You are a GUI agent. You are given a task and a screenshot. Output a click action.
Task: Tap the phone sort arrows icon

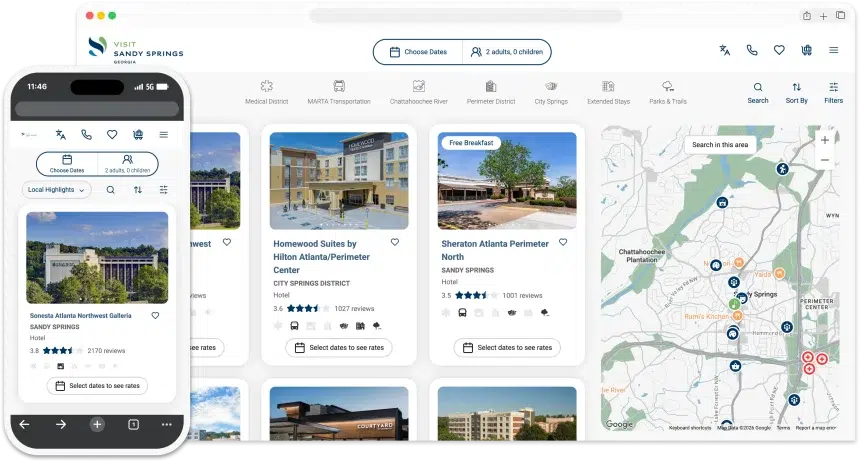point(138,190)
